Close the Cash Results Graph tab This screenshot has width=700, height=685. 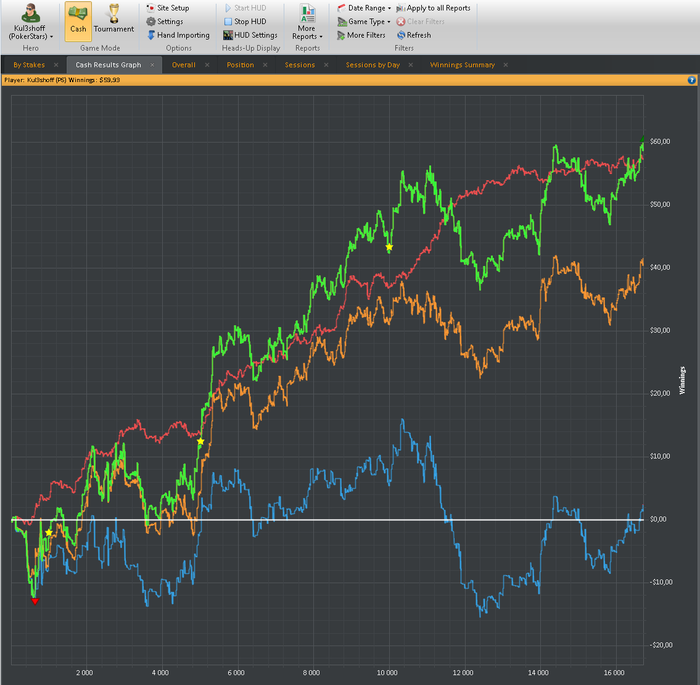coord(152,65)
